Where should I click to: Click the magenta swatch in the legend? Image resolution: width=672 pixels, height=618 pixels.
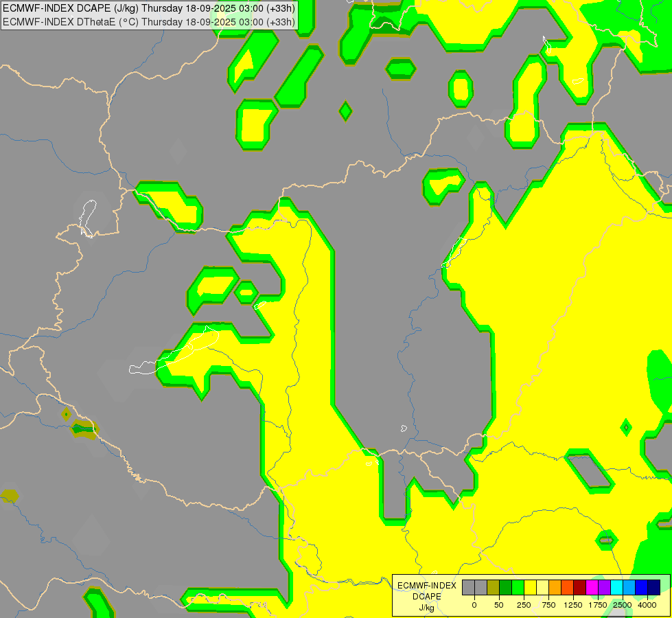click(x=592, y=587)
